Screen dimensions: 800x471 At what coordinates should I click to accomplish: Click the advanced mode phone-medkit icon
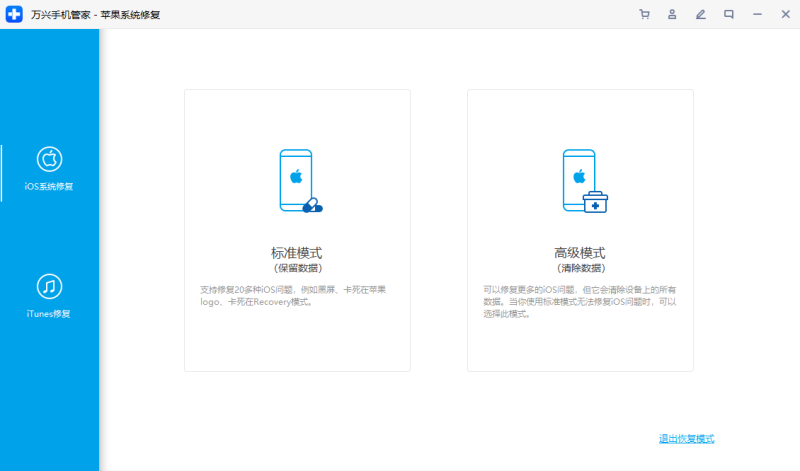585,181
